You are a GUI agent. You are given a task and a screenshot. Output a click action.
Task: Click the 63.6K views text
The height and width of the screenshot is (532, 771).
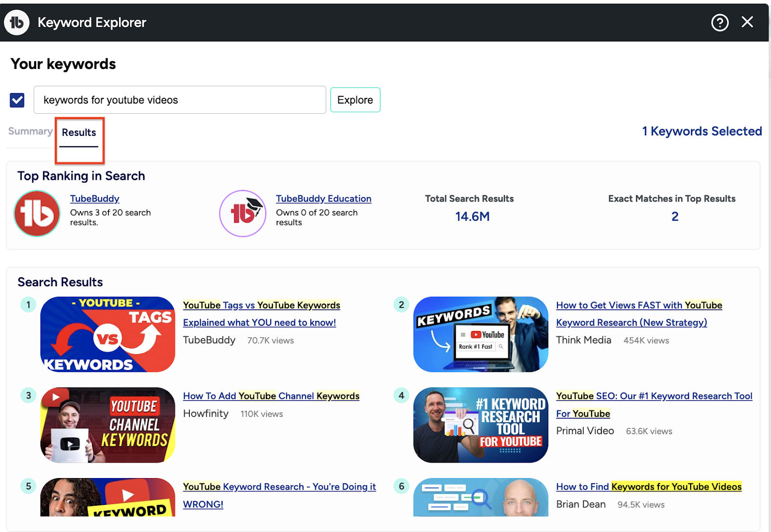coord(649,431)
